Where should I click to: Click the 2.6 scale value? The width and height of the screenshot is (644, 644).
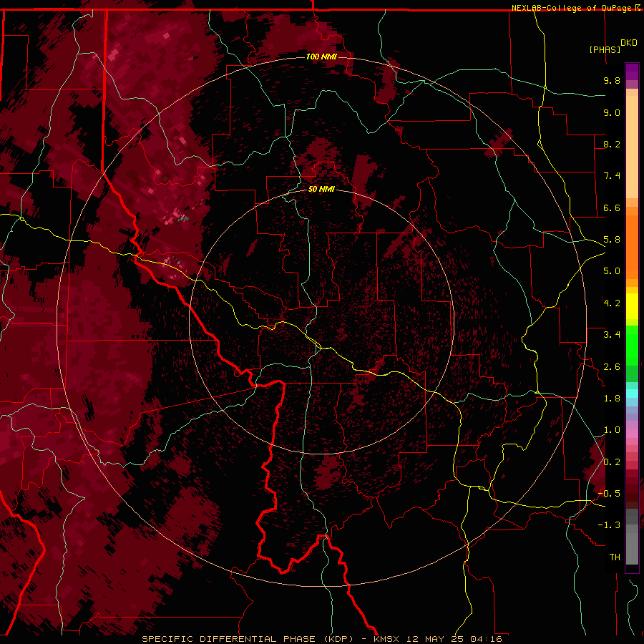point(612,367)
